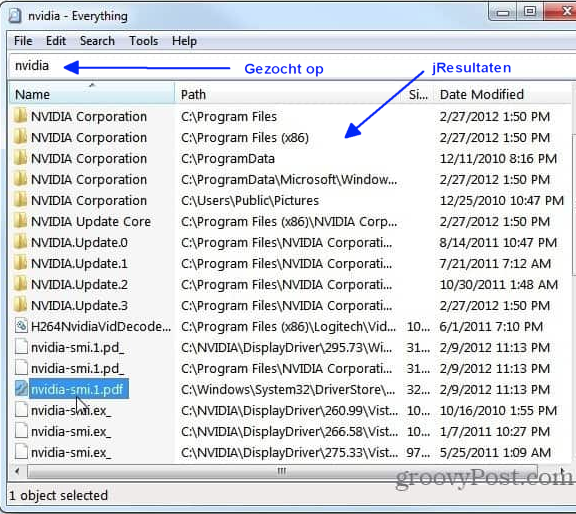576x514 pixels.
Task: Click the horizontal scrollbar thumb
Action: [282, 471]
